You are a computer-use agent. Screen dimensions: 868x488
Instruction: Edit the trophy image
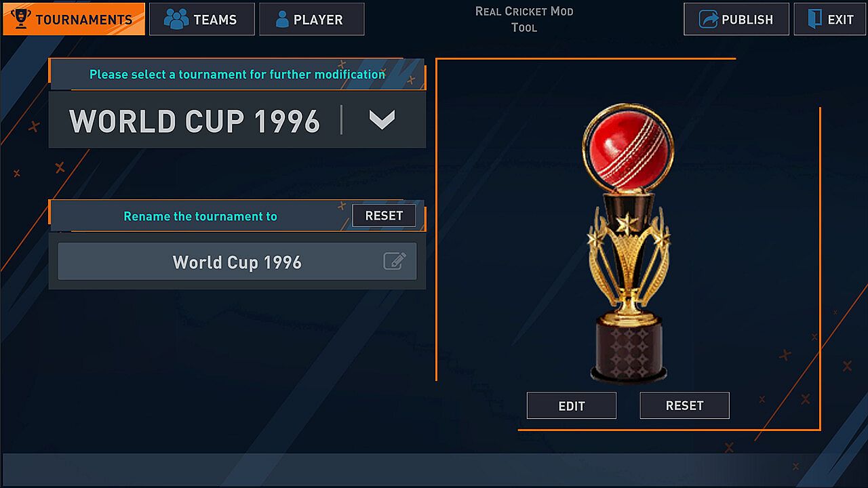pos(572,405)
